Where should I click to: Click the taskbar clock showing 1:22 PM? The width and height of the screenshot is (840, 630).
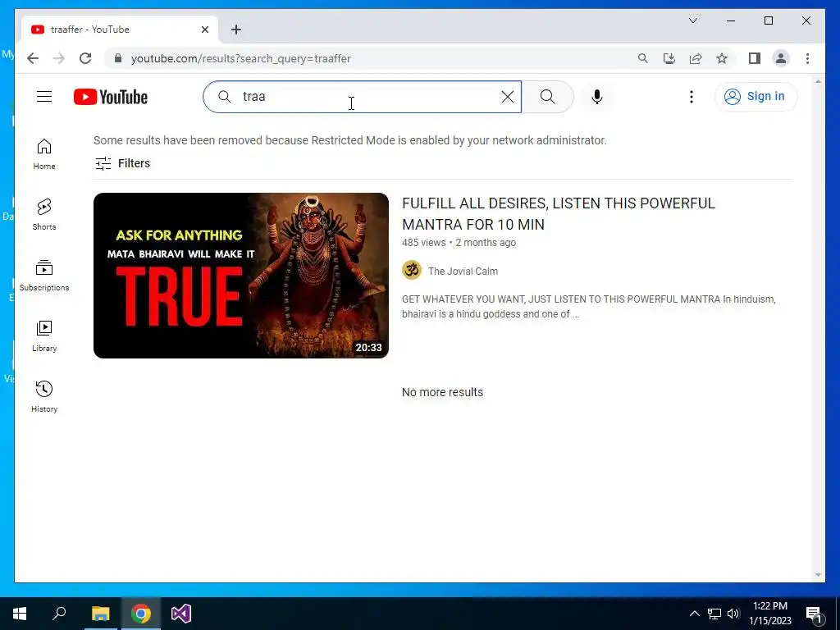(769, 614)
